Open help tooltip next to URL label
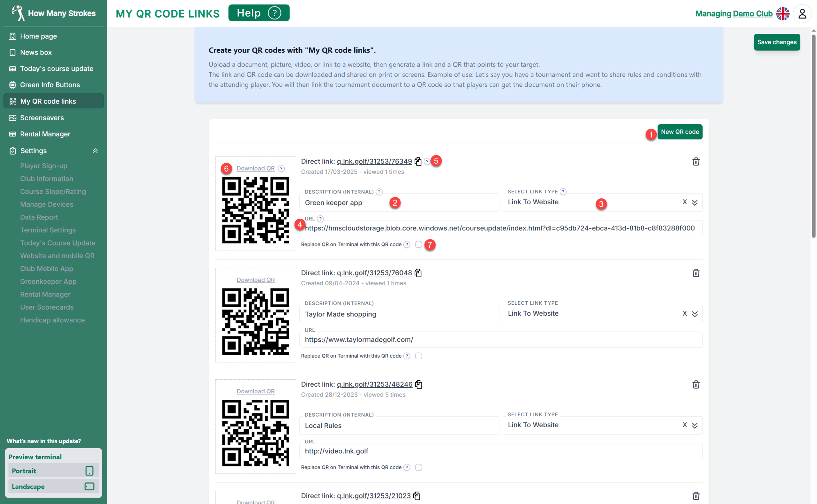817x504 pixels. pos(320,219)
